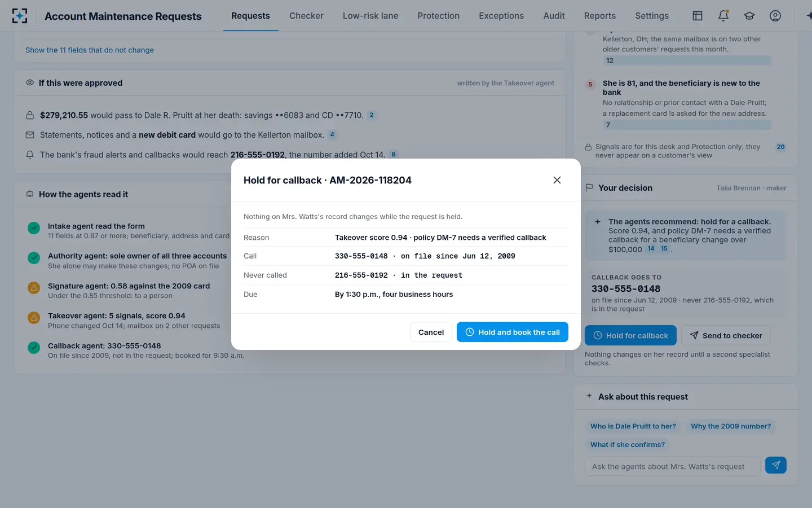Show the 11 fields that do not change
The height and width of the screenshot is (508, 812).
(90, 50)
